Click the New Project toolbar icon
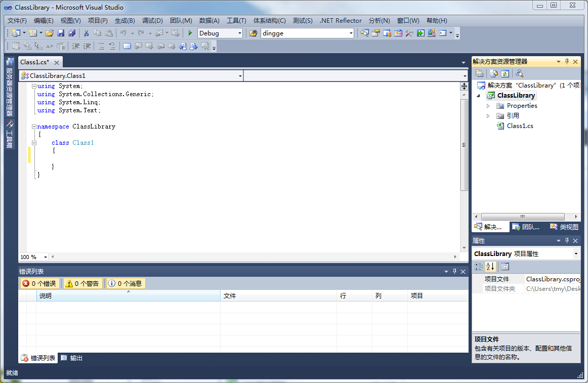The width and height of the screenshot is (588, 383). point(16,33)
